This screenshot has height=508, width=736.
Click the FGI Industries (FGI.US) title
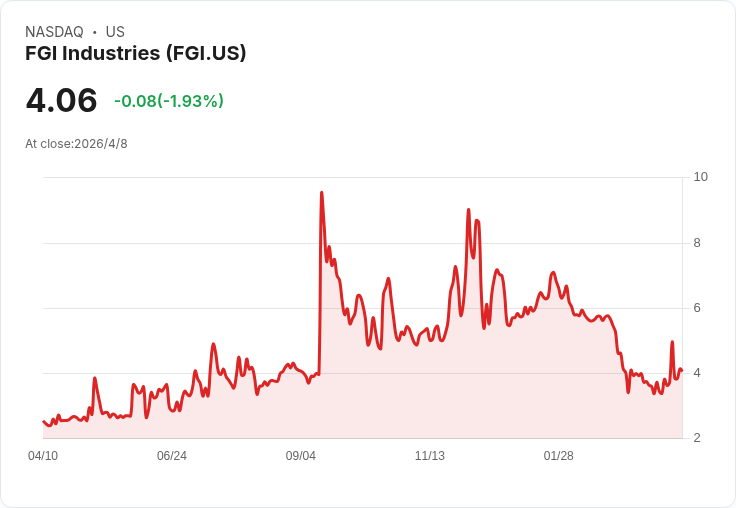click(x=135, y=54)
